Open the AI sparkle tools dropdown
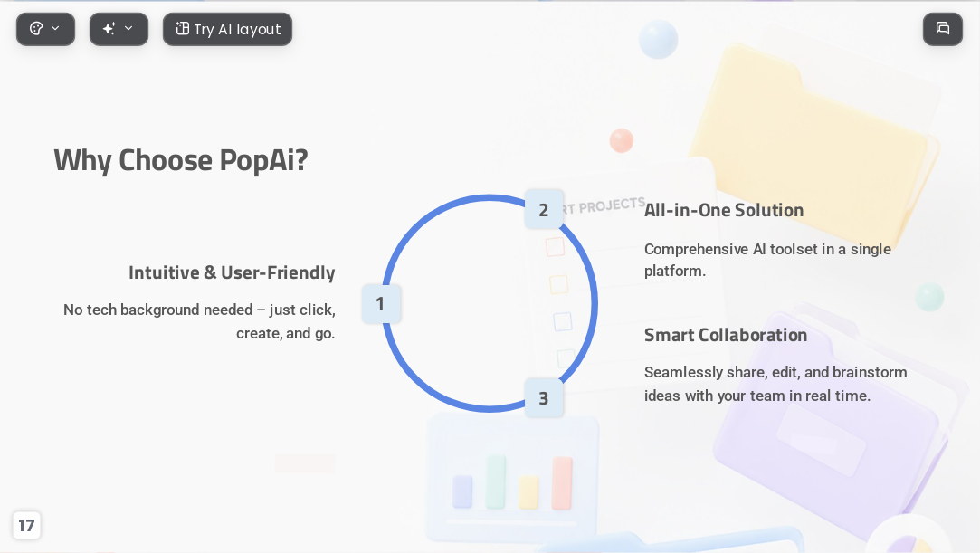 [119, 29]
